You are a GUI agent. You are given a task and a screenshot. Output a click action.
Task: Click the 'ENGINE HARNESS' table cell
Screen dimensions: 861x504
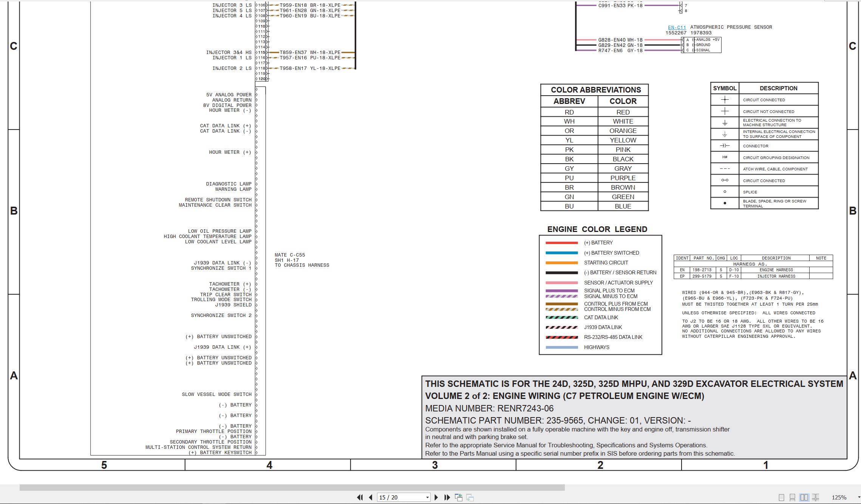776,270
